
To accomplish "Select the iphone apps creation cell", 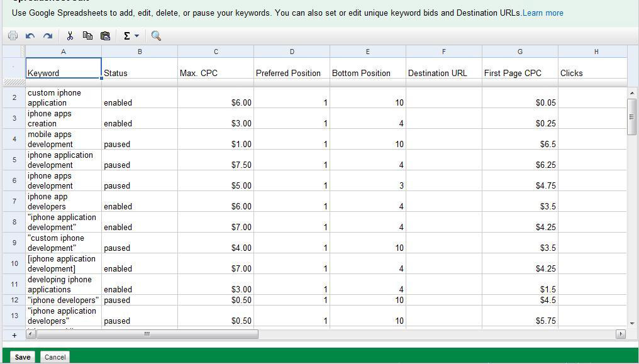I will pyautogui.click(x=63, y=118).
